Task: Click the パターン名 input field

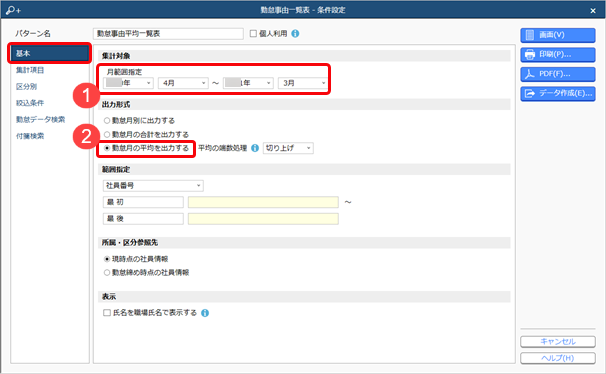Action: coord(168,34)
